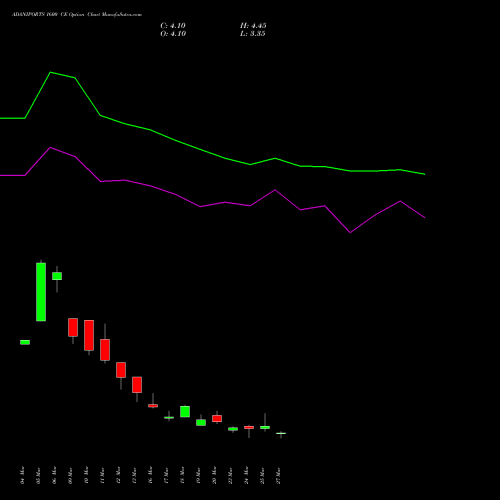Click the red 10 Mar candlestick

pyautogui.click(x=89, y=335)
